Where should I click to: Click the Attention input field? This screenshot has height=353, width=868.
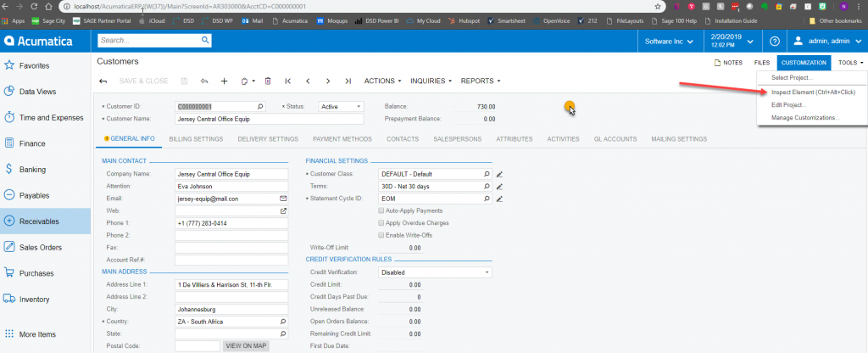(x=231, y=186)
